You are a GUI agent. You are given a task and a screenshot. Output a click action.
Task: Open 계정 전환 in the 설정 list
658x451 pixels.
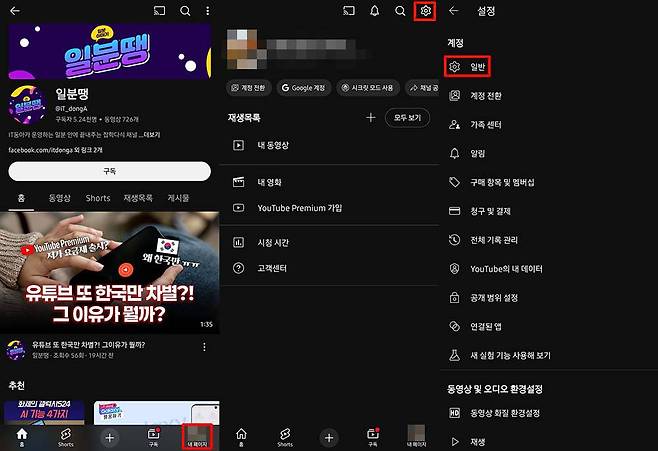click(550, 96)
